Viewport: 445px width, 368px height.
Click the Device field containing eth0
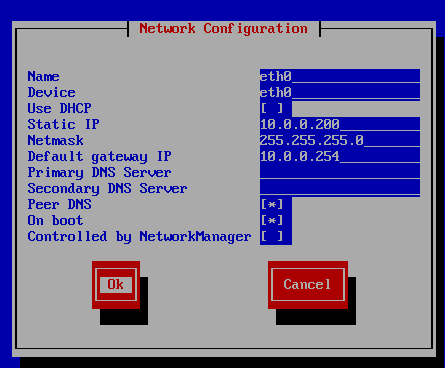tap(340, 92)
